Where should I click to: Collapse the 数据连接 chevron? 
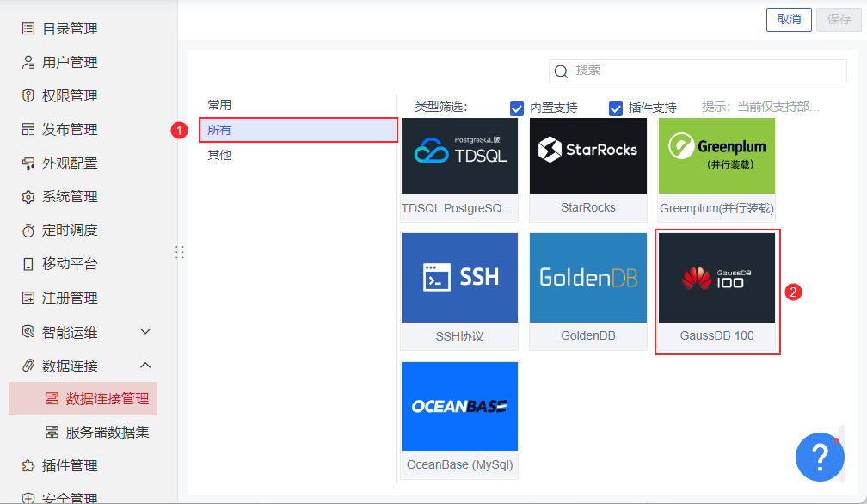tap(145, 366)
